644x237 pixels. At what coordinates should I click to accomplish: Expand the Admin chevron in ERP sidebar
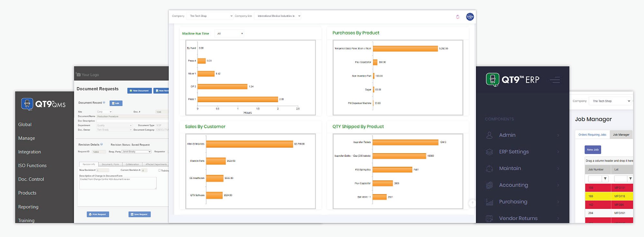(x=558, y=135)
